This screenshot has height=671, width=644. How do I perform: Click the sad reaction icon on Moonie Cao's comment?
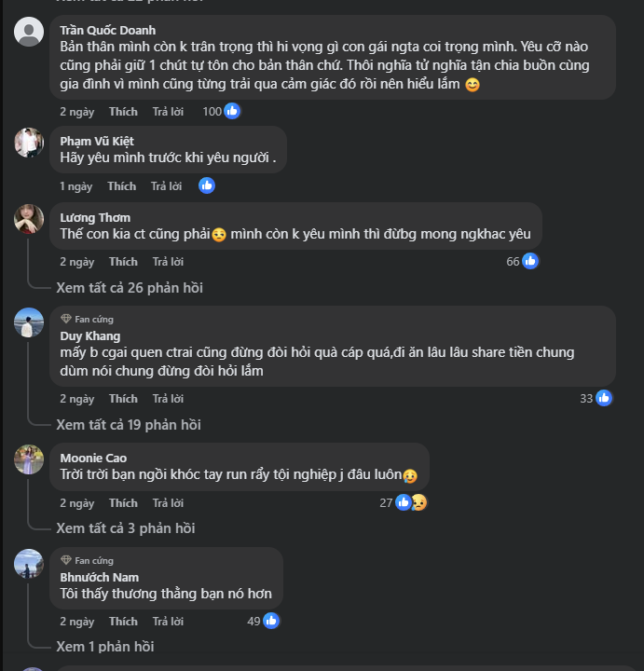click(x=418, y=502)
